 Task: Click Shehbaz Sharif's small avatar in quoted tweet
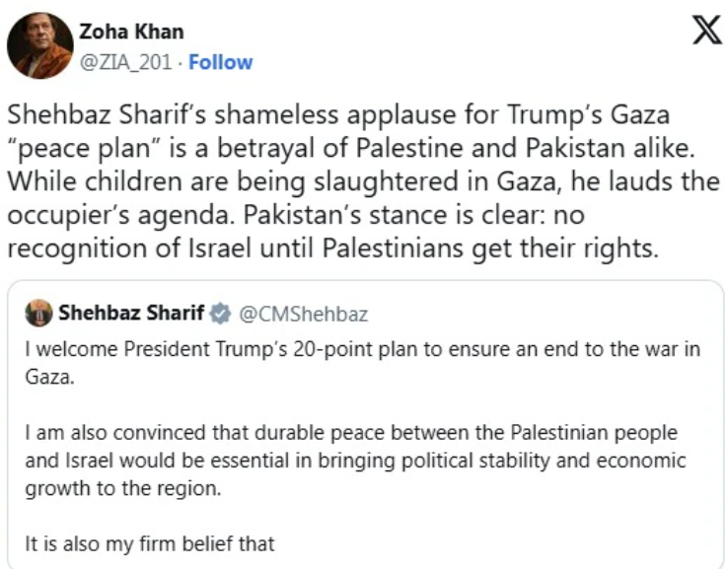[x=39, y=314]
